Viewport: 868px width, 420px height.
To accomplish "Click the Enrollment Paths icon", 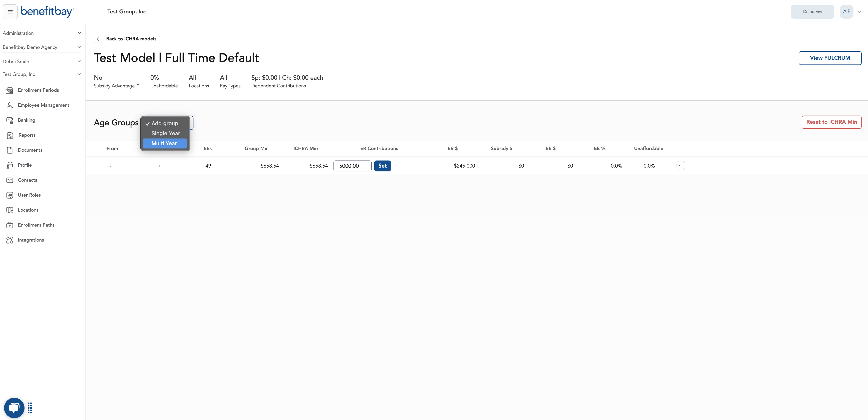I will 10,225.
